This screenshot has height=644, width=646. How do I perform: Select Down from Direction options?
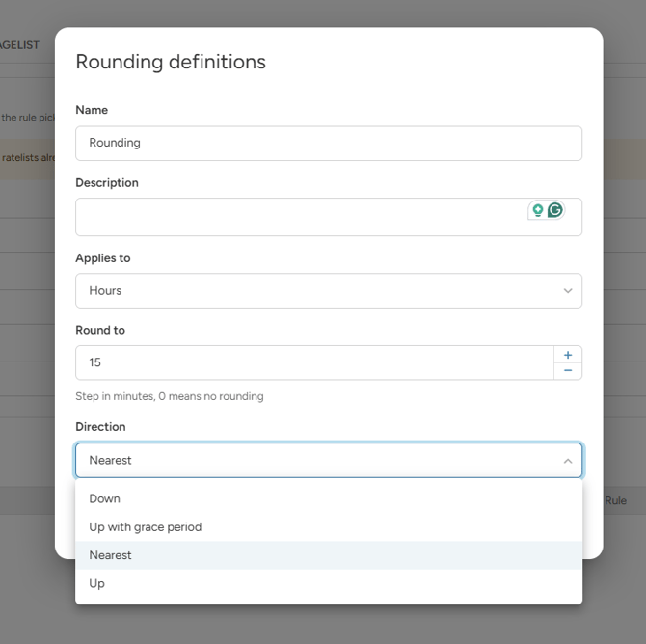pos(329,498)
